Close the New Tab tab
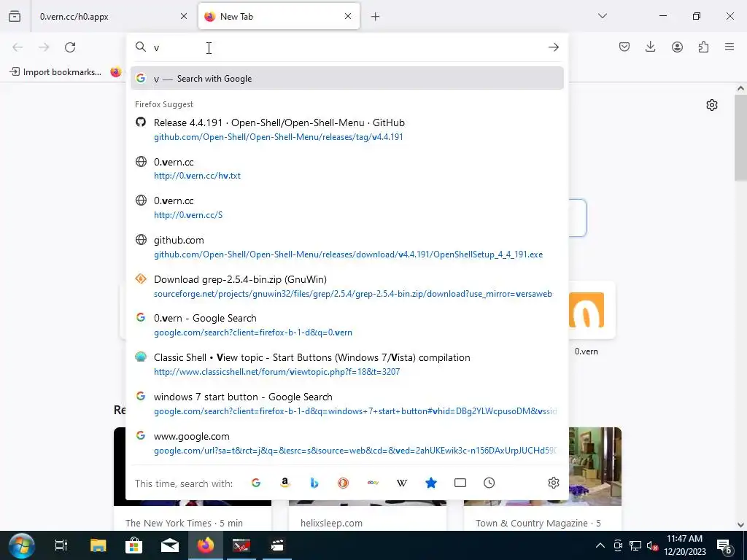Screen dimensions: 747x560 (x=348, y=17)
